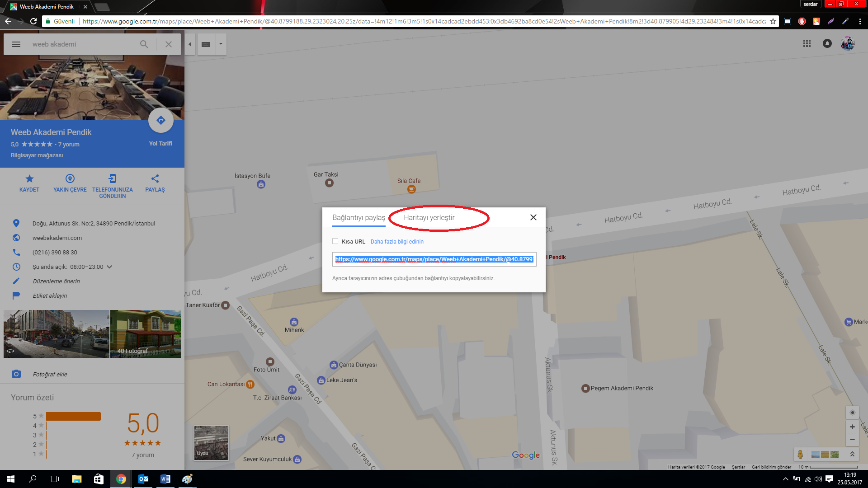Expand opening hours dropdown chevron
Image resolution: width=868 pixels, height=488 pixels.
click(x=109, y=267)
